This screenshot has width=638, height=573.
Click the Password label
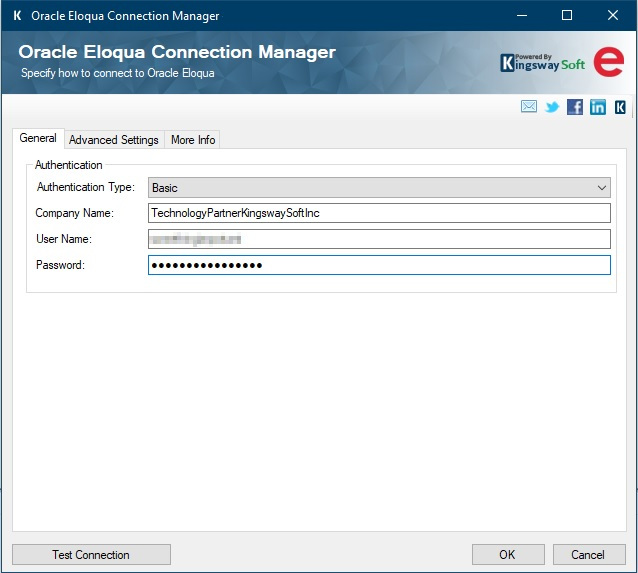coord(60,265)
